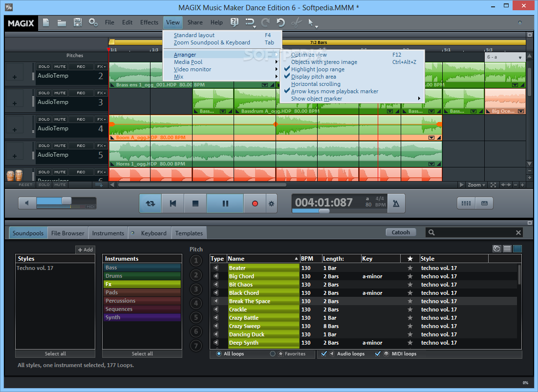538x392 pixels.
Task: Open the Effects menu
Action: click(x=149, y=22)
